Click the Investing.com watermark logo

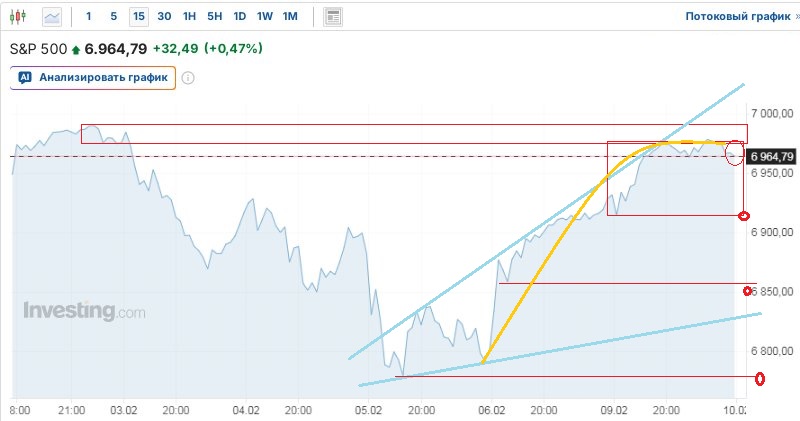coord(85,311)
